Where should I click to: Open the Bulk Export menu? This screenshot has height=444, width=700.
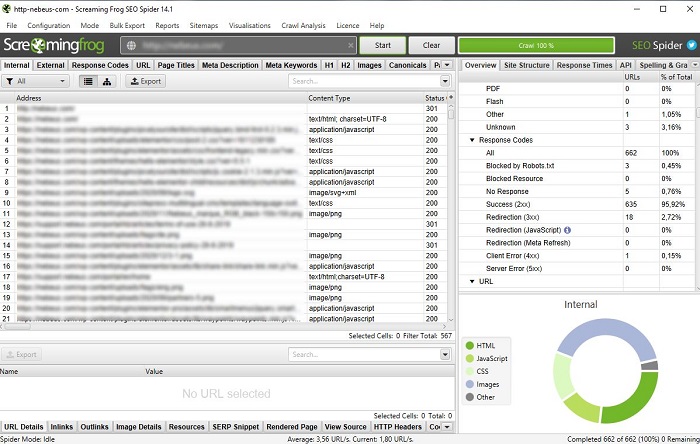click(x=127, y=25)
